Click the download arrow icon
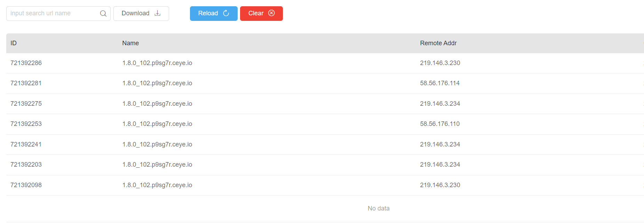Image resolution: width=644 pixels, height=223 pixels. [x=158, y=13]
